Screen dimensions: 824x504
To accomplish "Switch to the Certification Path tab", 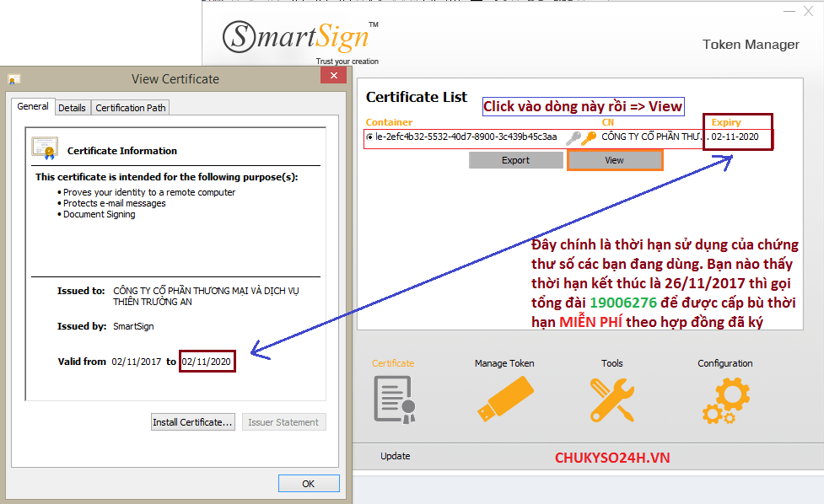I will click(x=131, y=108).
